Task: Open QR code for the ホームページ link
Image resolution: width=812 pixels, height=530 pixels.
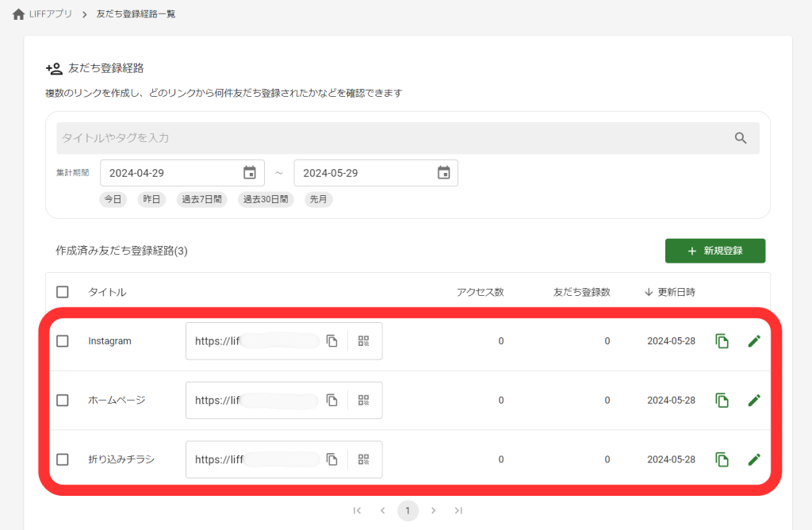Action: click(x=363, y=400)
